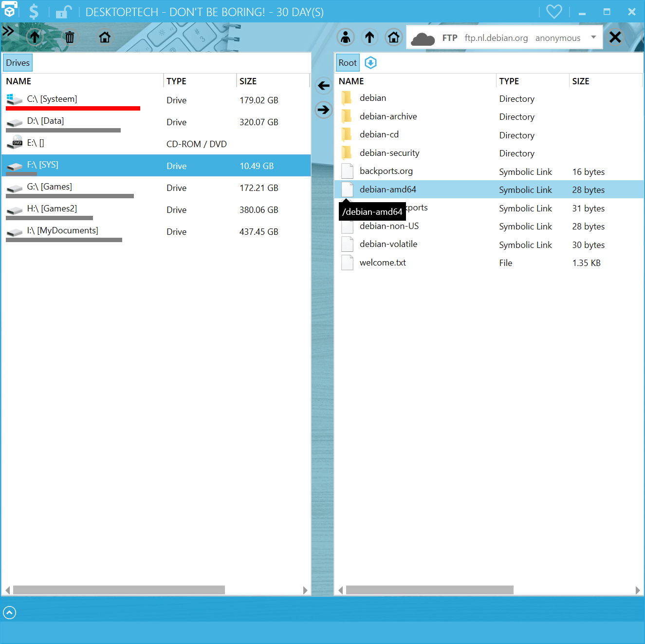The width and height of the screenshot is (645, 644).
Task: Click the trash delete icon
Action: [x=70, y=37]
